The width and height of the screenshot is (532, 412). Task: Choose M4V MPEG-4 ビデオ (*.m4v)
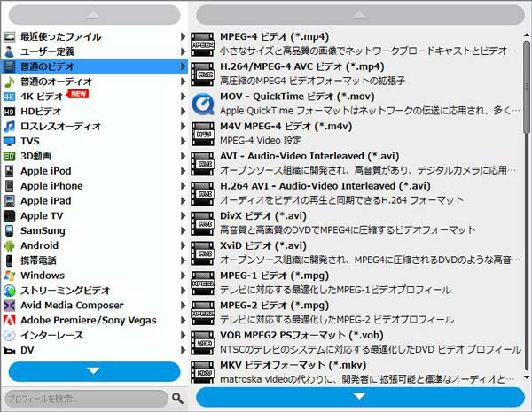click(356, 134)
